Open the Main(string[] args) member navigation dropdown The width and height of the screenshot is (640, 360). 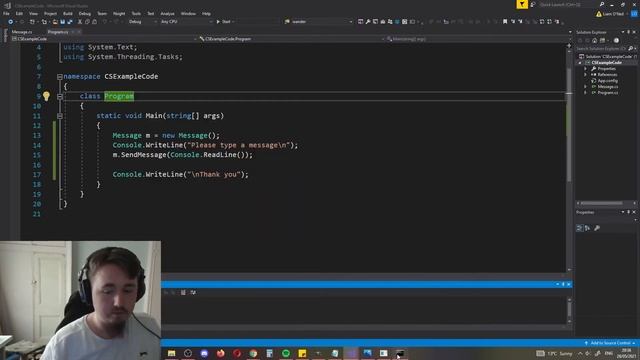pos(477,39)
